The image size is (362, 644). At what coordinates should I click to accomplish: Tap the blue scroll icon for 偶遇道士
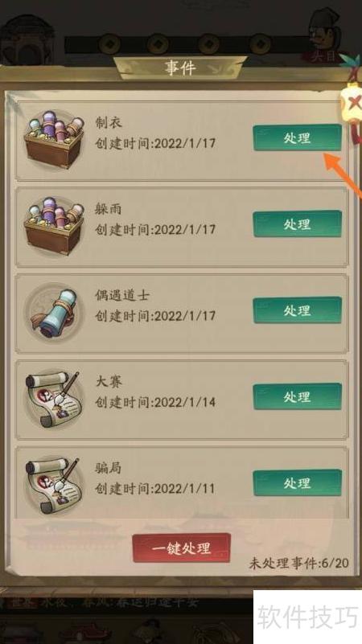tap(54, 313)
